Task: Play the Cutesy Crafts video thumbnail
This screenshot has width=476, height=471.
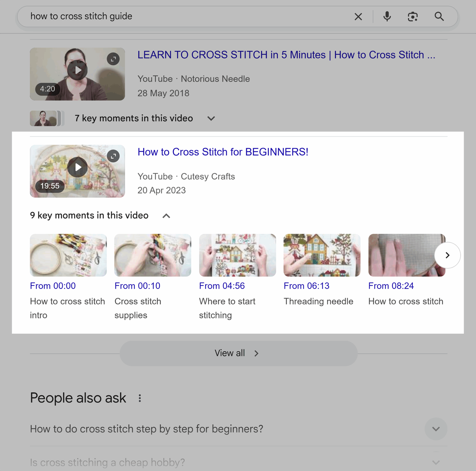Action: (77, 167)
